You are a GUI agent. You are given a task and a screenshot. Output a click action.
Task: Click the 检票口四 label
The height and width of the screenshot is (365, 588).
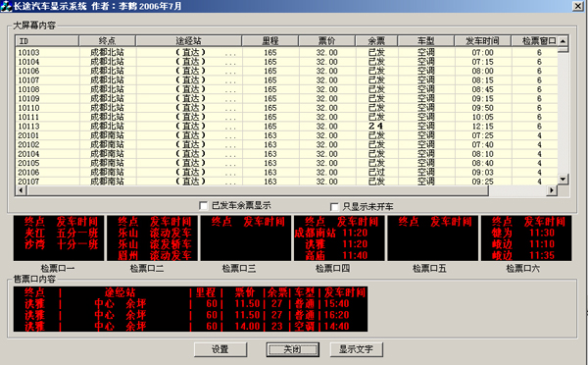point(332,269)
